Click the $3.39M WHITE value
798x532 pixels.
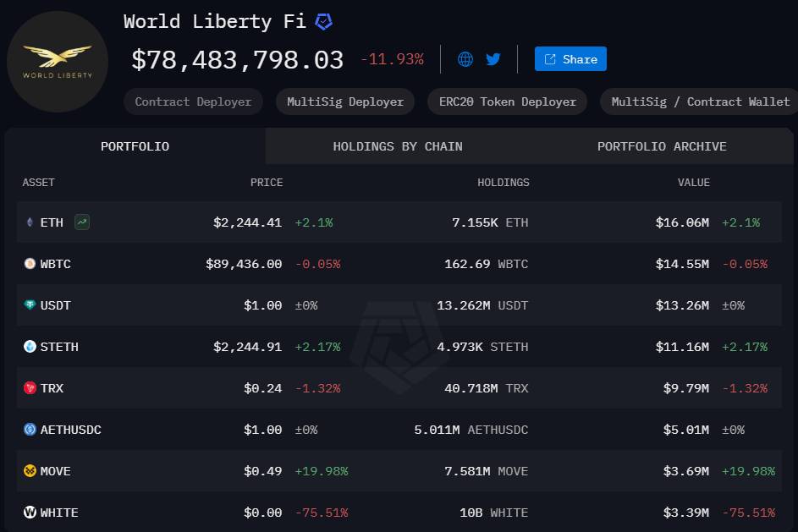[x=686, y=513]
